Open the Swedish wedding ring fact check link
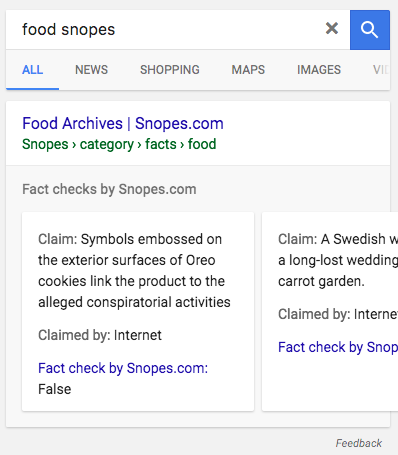 pyautogui.click(x=338, y=347)
